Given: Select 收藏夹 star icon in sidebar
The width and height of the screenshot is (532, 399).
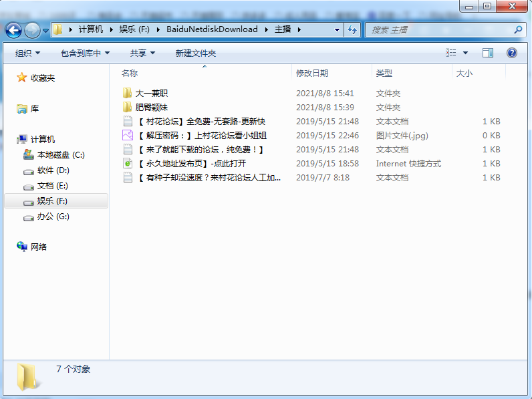Looking at the screenshot, I should (22, 78).
